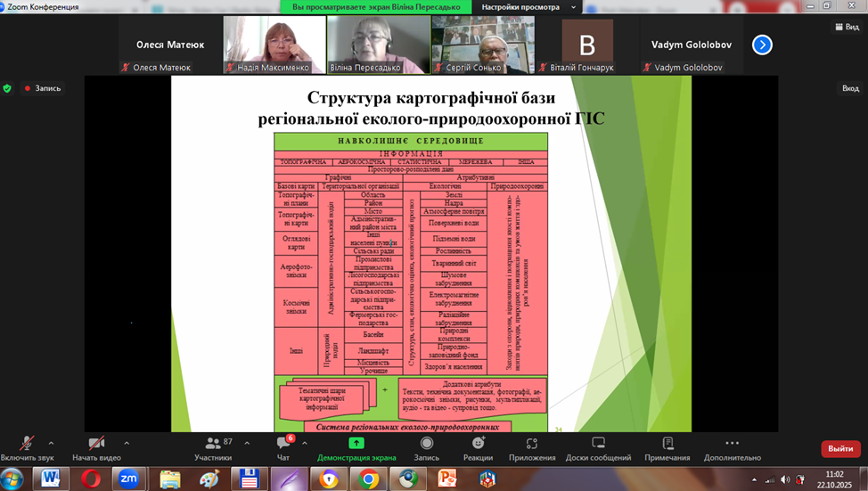
Task: Open the Примечания notes icon
Action: 667,444
